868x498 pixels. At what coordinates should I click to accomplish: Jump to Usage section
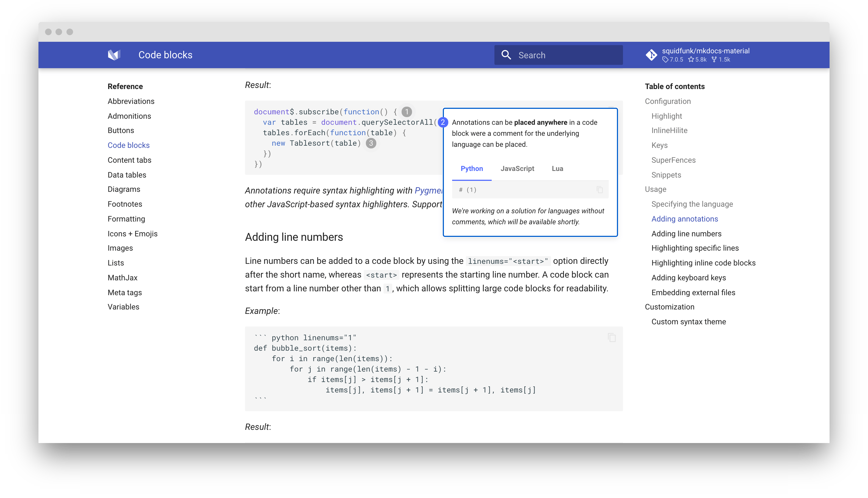pos(655,189)
